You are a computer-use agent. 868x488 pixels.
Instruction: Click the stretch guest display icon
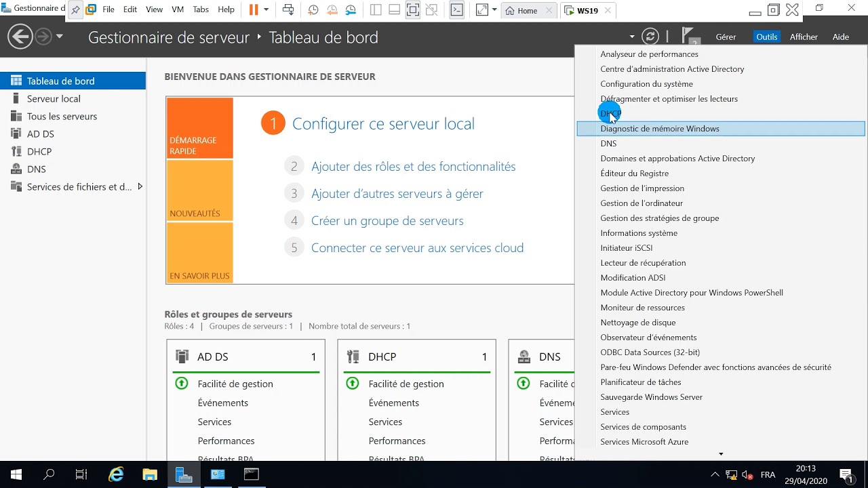coord(482,10)
